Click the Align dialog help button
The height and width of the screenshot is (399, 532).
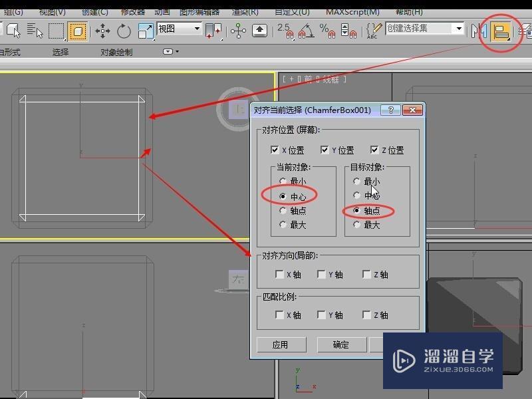[390, 110]
